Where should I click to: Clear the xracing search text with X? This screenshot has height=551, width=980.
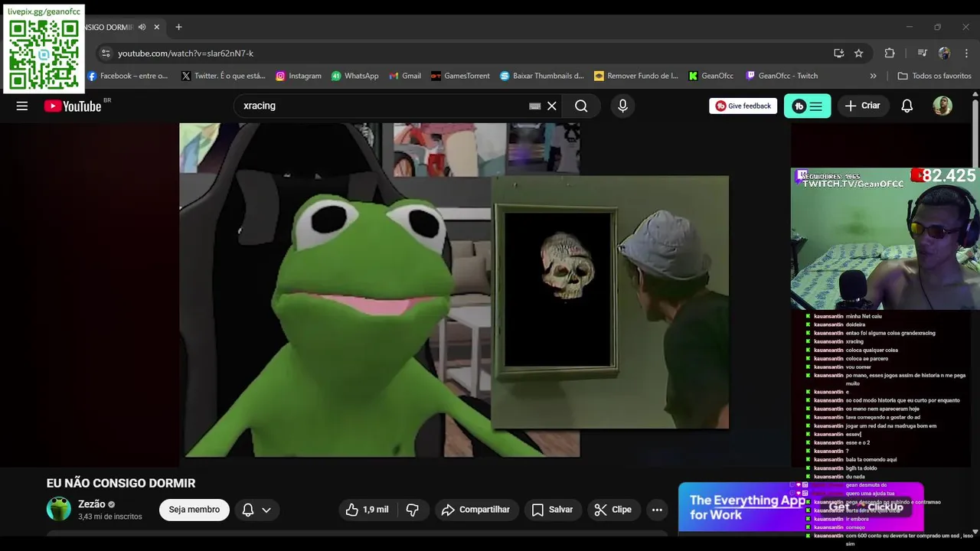pyautogui.click(x=551, y=106)
